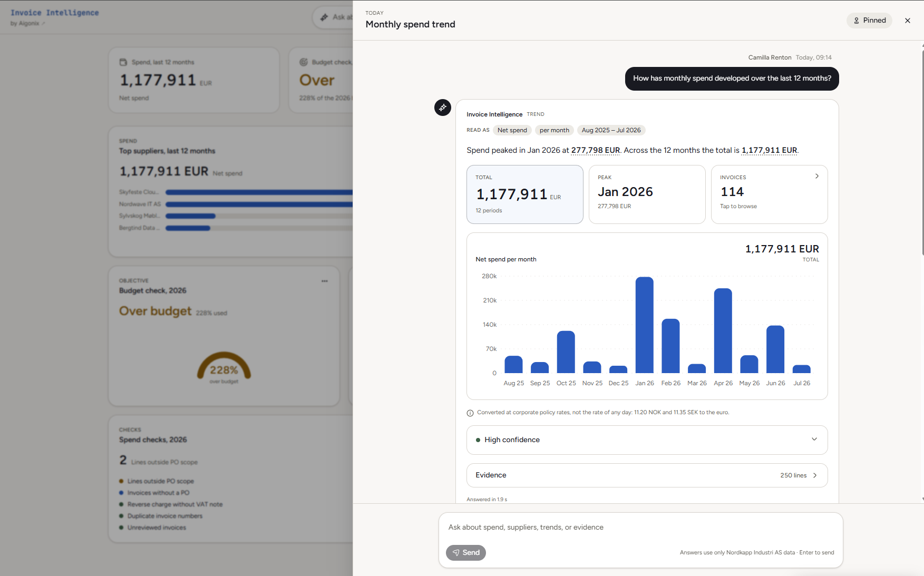Click the calendar icon on the Spend card
The width and height of the screenshot is (924, 576).
coord(123,62)
